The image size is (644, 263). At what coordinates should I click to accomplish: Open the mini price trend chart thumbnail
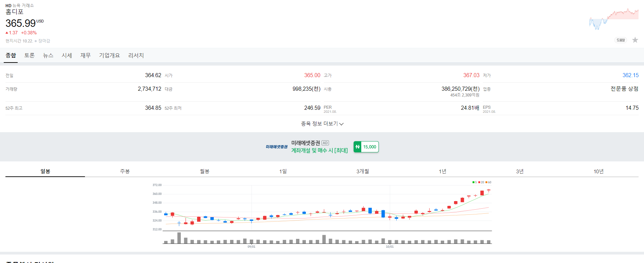(614, 19)
